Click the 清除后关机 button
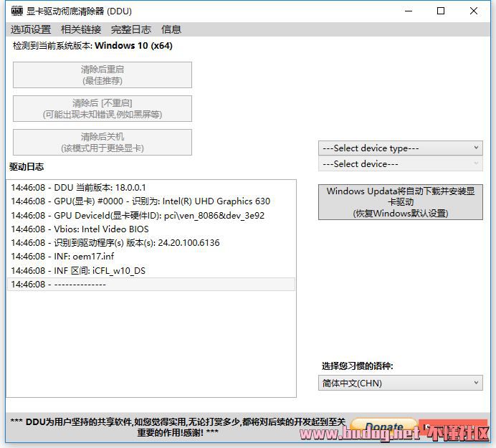This screenshot has height=448, width=496. click(102, 142)
